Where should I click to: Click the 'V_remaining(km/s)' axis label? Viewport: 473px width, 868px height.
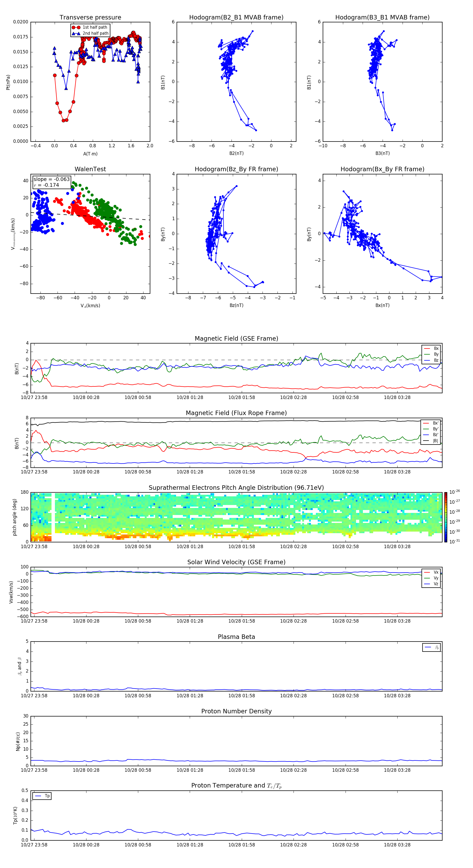(x=13, y=234)
